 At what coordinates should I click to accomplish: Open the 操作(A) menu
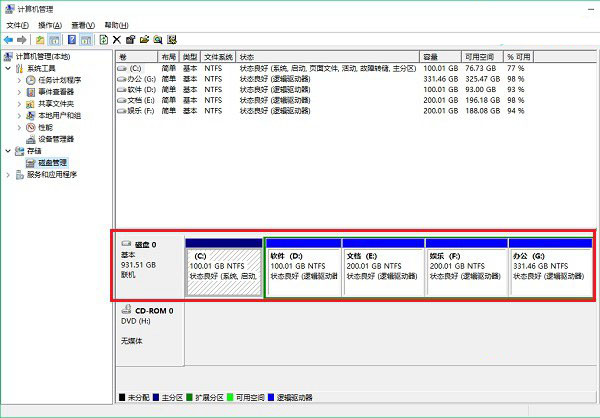[x=49, y=25]
